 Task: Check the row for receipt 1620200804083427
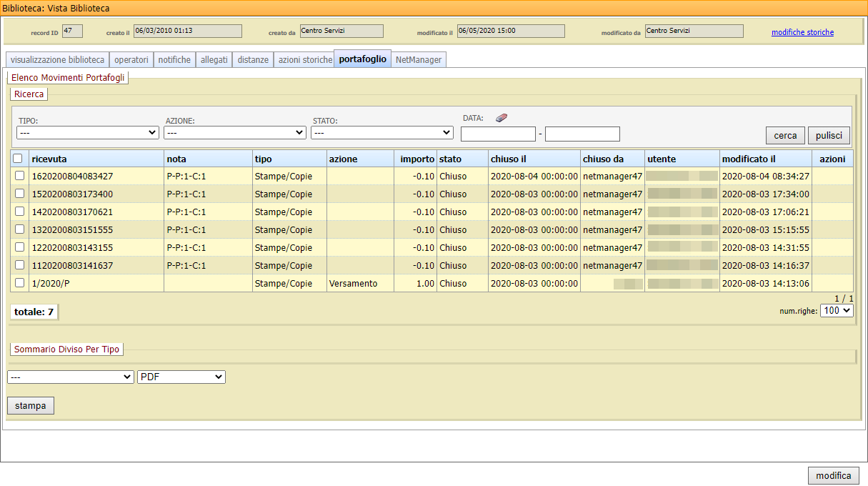click(20, 176)
